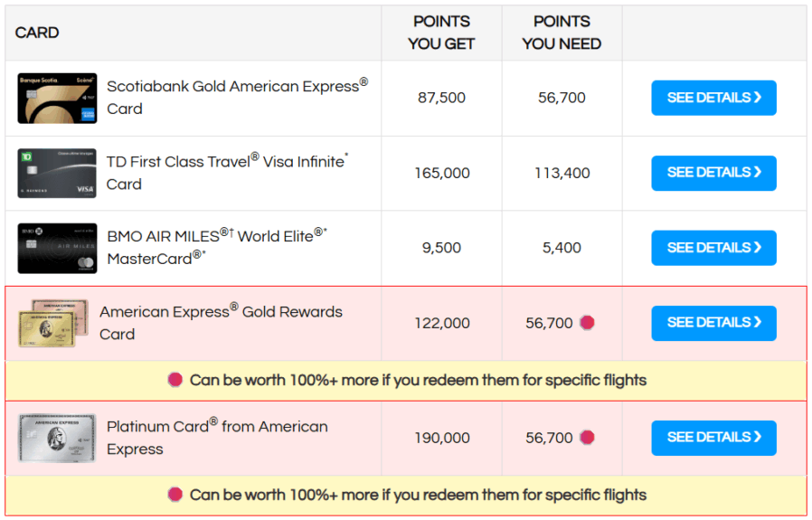The height and width of the screenshot is (520, 812).
Task: Click the Platinum Card from American Express image
Action: (57, 438)
